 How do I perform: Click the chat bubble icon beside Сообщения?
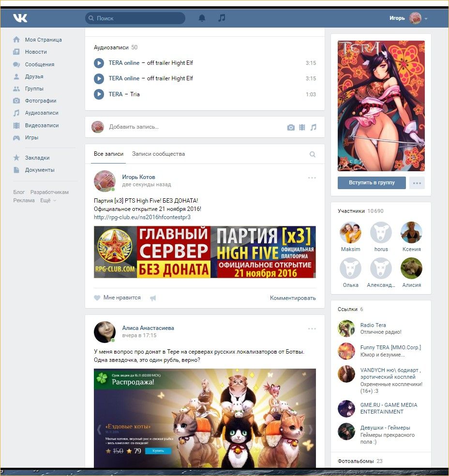tap(16, 64)
